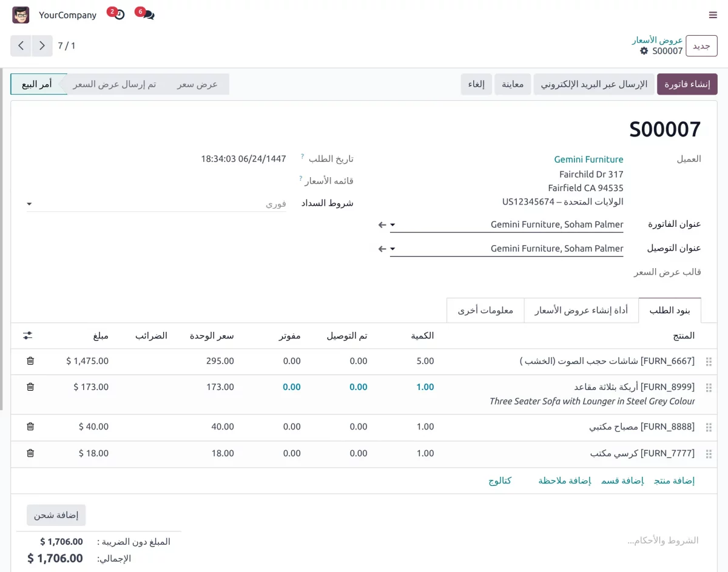This screenshot has height=572, width=728.
Task: Open invoice address internal link arrow
Action: click(383, 224)
